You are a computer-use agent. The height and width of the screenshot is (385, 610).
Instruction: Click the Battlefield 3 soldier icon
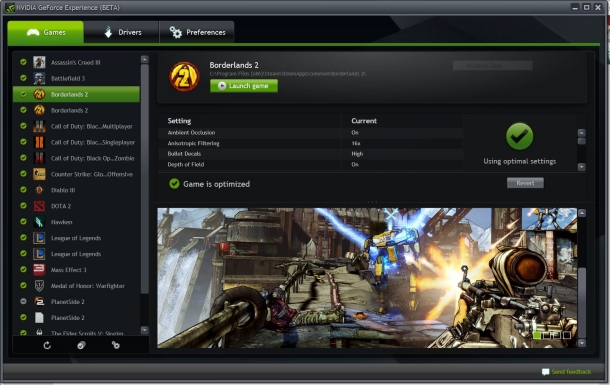[39, 78]
